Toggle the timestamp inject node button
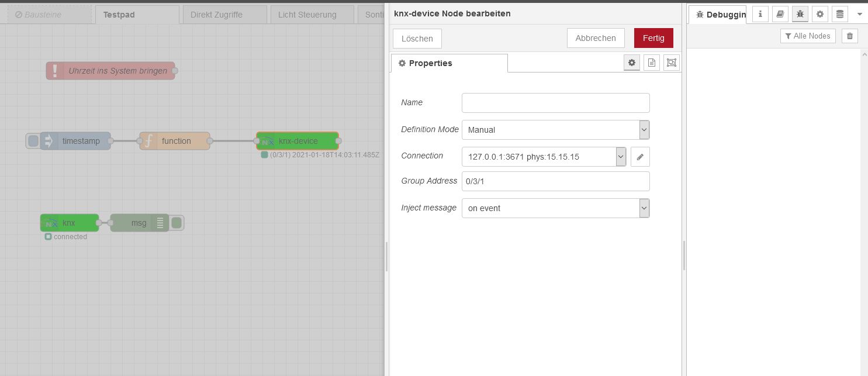 point(33,140)
